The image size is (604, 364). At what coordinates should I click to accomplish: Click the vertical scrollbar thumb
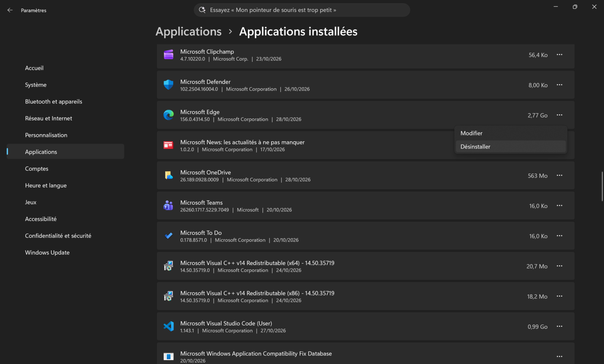click(x=602, y=187)
